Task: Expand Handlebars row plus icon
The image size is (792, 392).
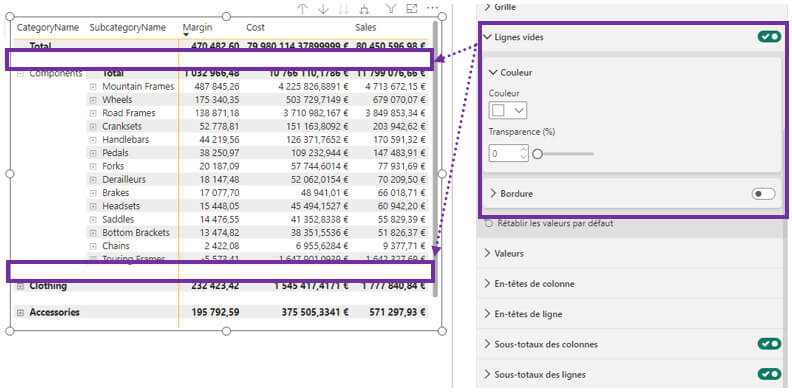Action: (x=93, y=139)
